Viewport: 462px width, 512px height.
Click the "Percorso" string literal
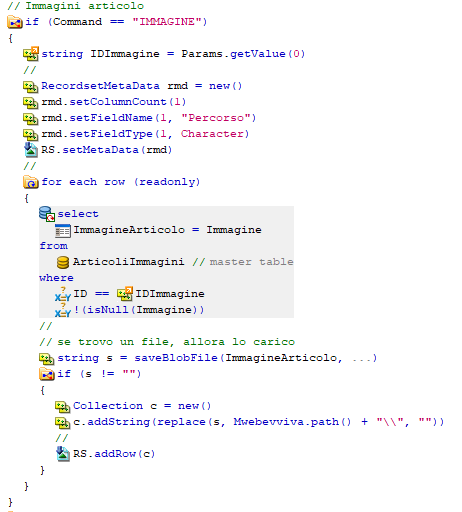point(216,118)
